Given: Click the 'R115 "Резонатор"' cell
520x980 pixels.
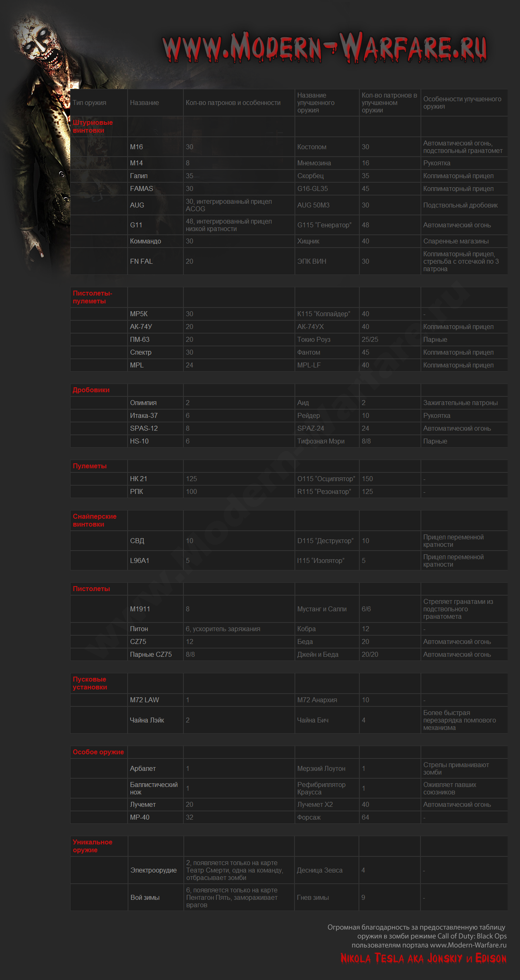Looking at the screenshot, I should point(327,492).
